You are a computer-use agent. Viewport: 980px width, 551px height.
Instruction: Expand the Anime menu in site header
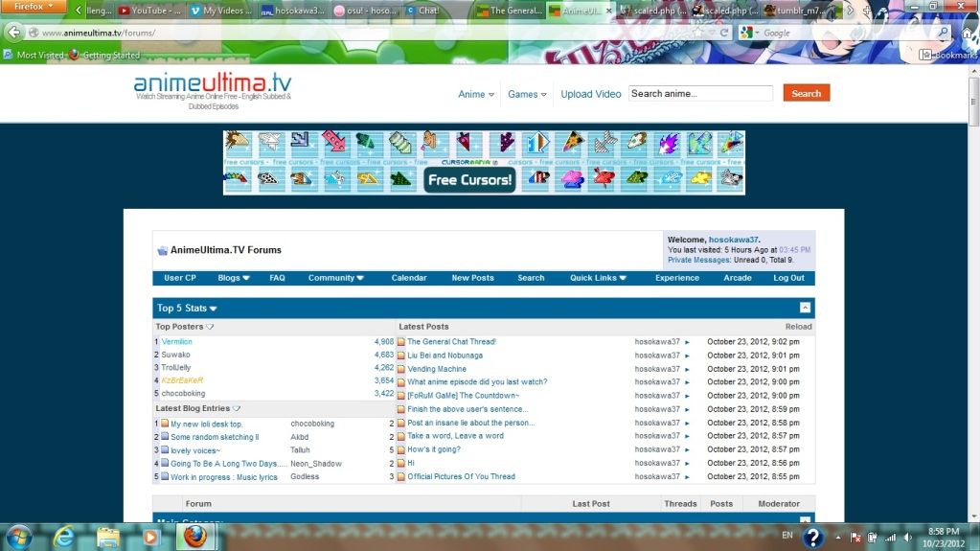pos(476,94)
